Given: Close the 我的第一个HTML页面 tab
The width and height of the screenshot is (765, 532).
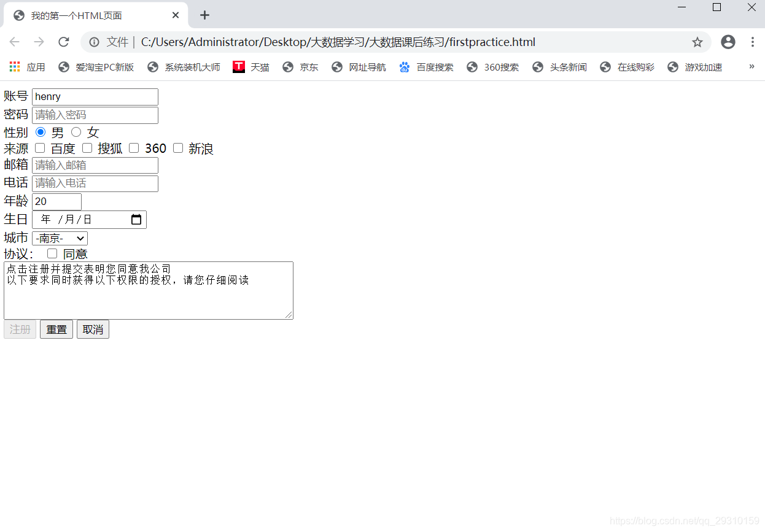Looking at the screenshot, I should coord(176,15).
